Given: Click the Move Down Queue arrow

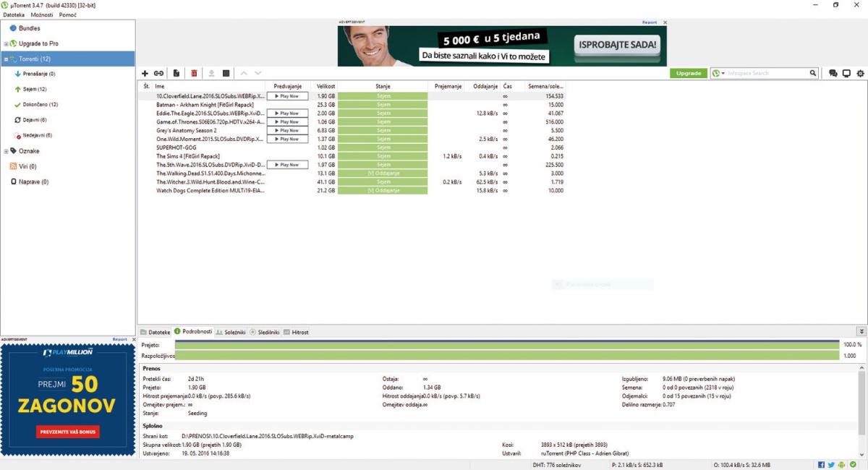Looking at the screenshot, I should [258, 73].
